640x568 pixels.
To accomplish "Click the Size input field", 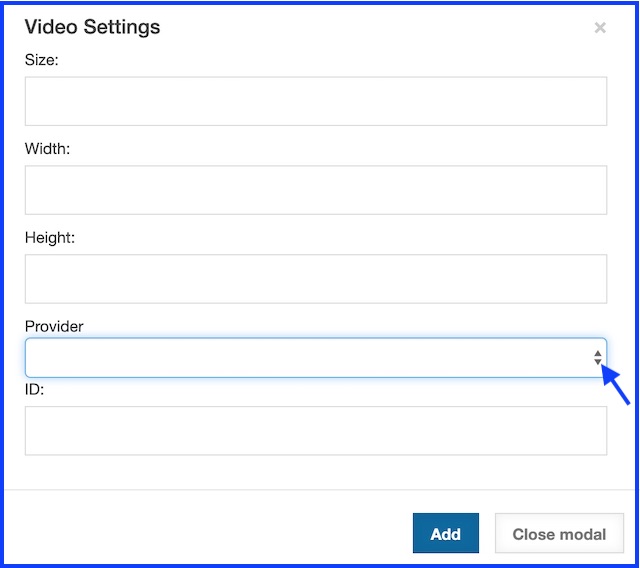I will (x=315, y=101).
